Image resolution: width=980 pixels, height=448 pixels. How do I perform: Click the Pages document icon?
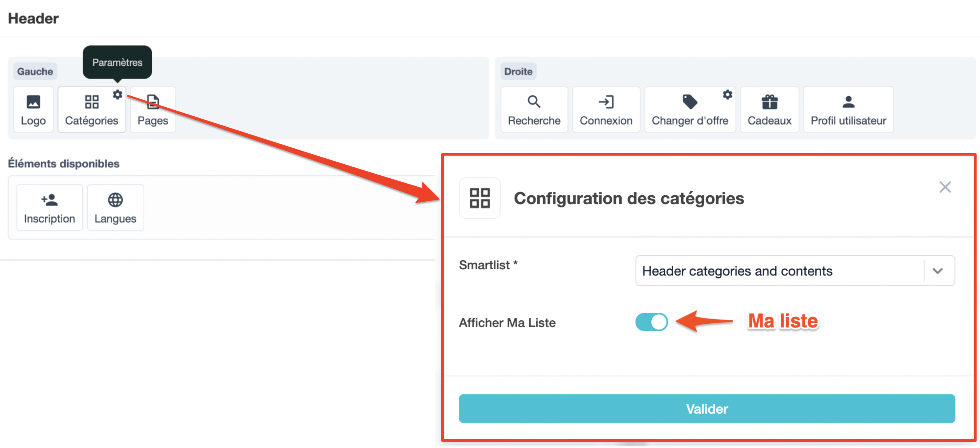point(153,102)
